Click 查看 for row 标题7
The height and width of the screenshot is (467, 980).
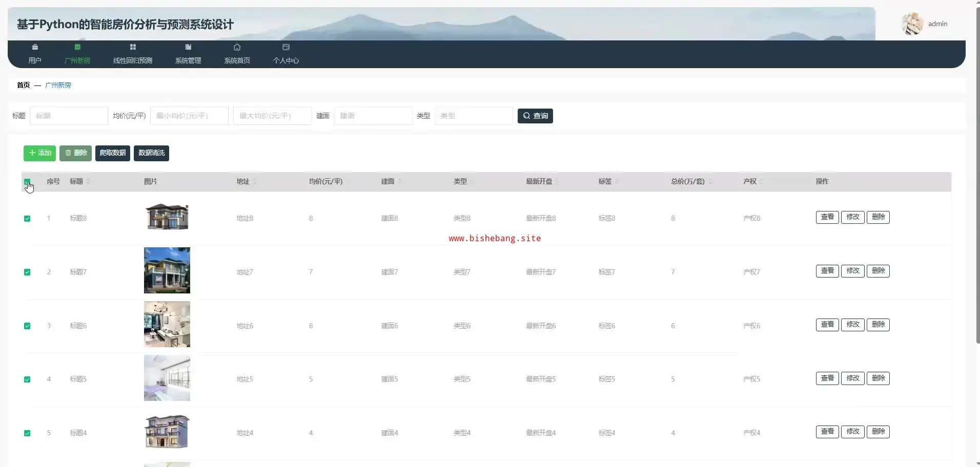coord(827,271)
